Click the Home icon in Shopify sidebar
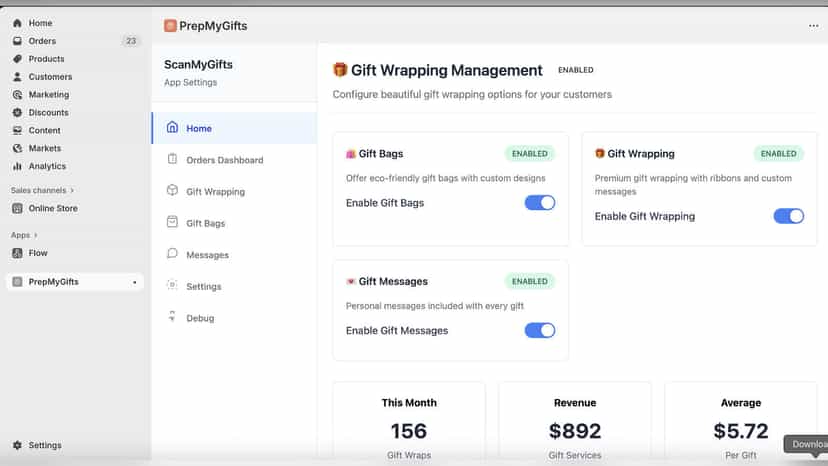Screen dimensions: 828x466 17,23
